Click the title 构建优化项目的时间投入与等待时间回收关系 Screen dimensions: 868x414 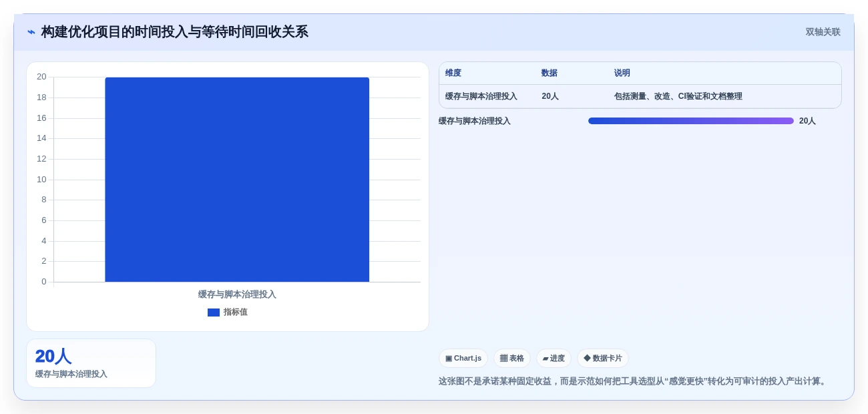175,32
